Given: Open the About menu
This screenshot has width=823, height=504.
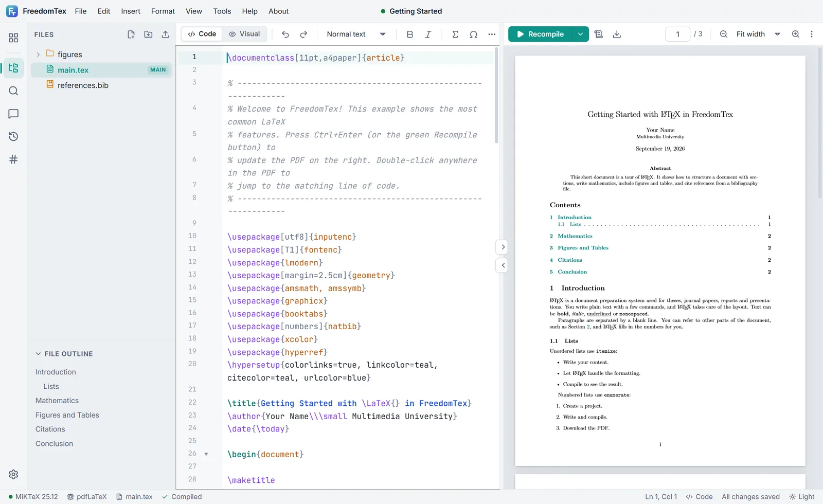Looking at the screenshot, I should (278, 11).
